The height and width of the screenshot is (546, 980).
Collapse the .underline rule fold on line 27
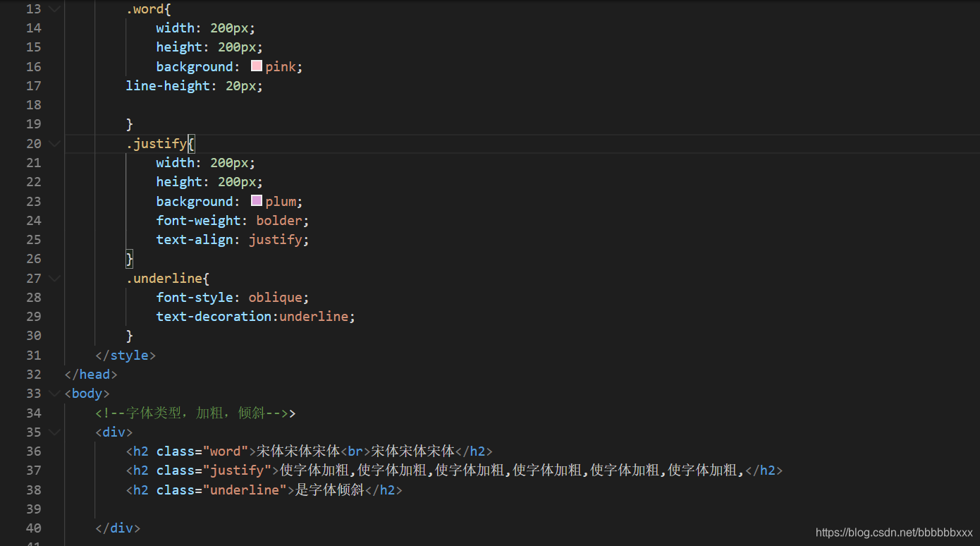tap(54, 279)
